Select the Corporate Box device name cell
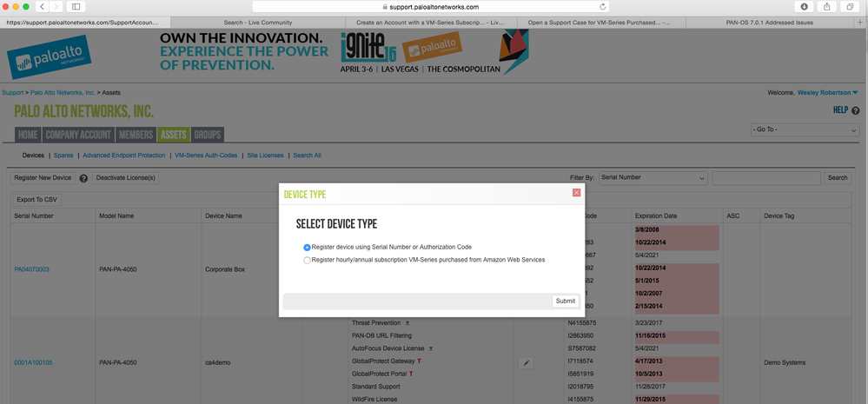Viewport: 868px width, 404px height. (x=225, y=269)
